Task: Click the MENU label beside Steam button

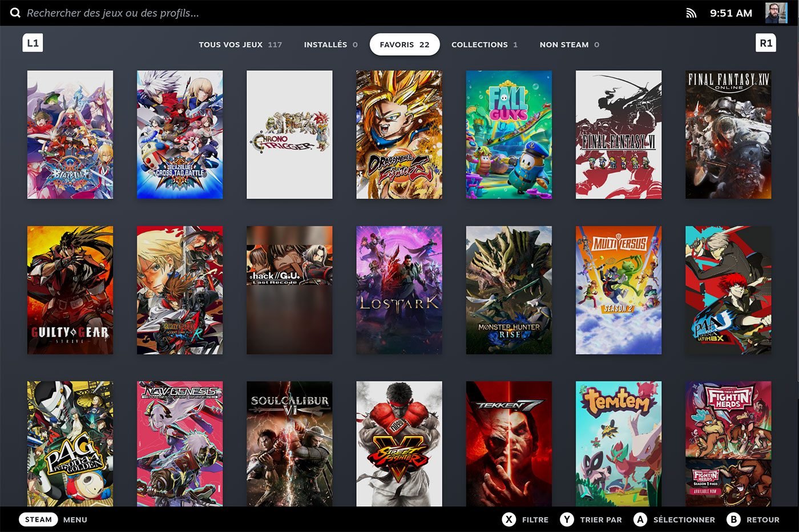Action: (75, 519)
